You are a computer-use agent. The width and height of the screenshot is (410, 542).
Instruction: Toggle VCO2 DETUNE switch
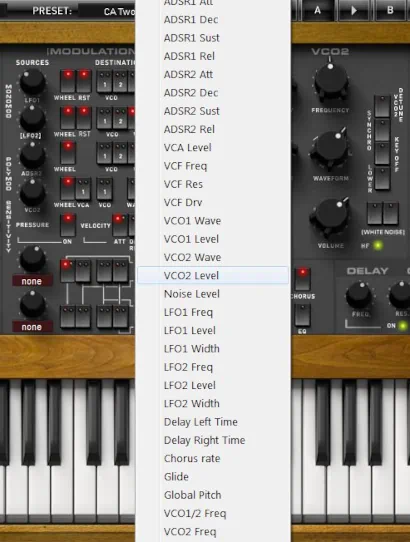click(382, 106)
